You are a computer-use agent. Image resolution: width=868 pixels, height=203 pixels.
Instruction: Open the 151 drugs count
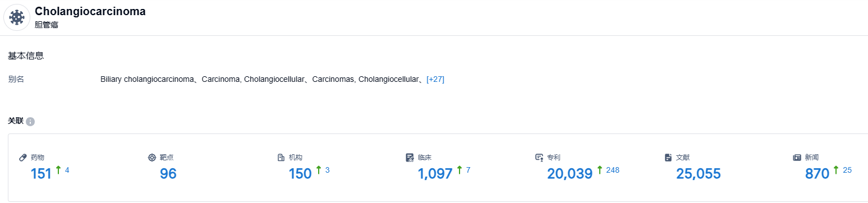(41, 174)
